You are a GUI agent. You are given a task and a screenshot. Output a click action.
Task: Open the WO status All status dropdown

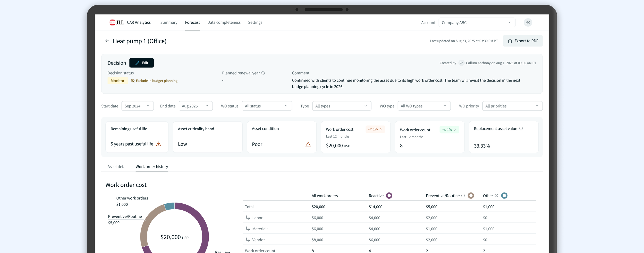[x=267, y=106]
